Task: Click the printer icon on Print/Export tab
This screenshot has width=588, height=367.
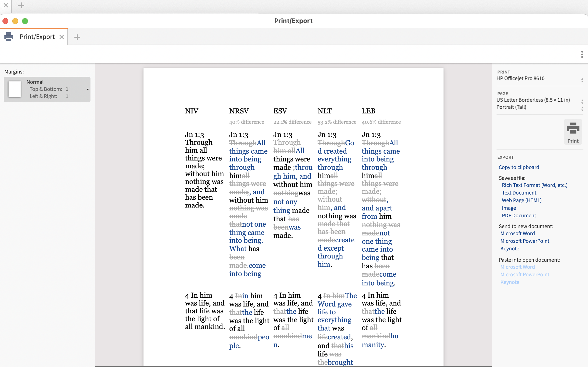Action: 9,37
